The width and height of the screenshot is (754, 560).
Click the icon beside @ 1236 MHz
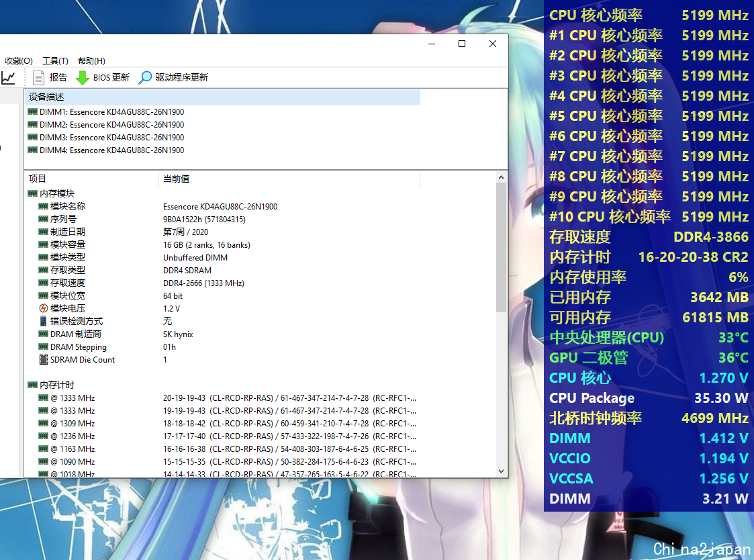coord(43,436)
